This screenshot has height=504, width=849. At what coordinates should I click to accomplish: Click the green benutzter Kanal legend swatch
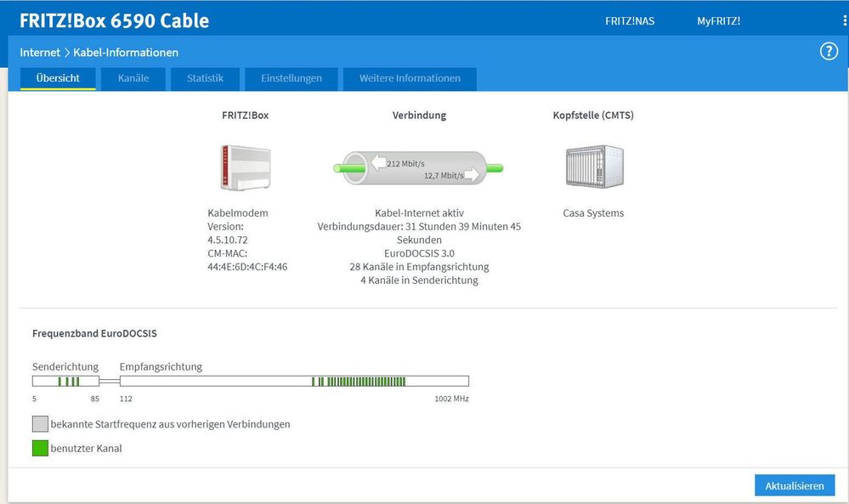pyautogui.click(x=40, y=448)
